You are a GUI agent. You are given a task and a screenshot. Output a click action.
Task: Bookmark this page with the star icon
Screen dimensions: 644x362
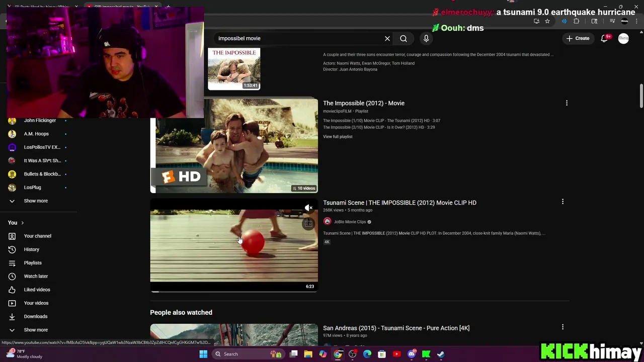(x=547, y=21)
